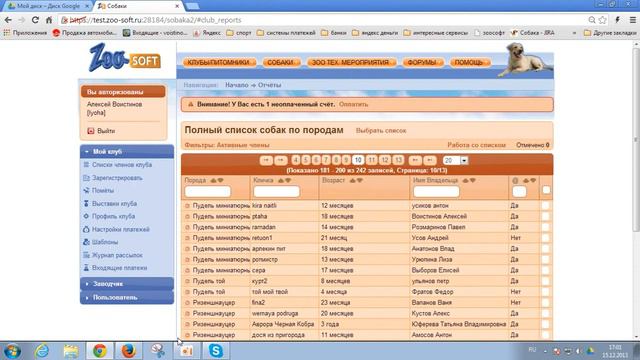Click the Оплатить link in the warning
Image resolution: width=640 pixels, height=360 pixels.
353,104
